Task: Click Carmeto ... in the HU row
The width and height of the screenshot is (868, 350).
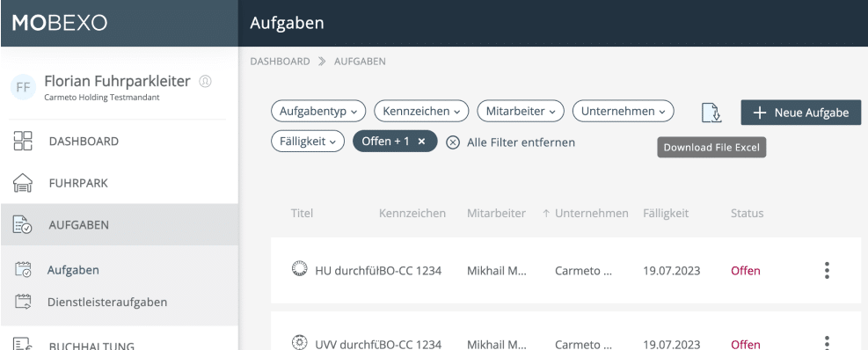Action: click(583, 271)
